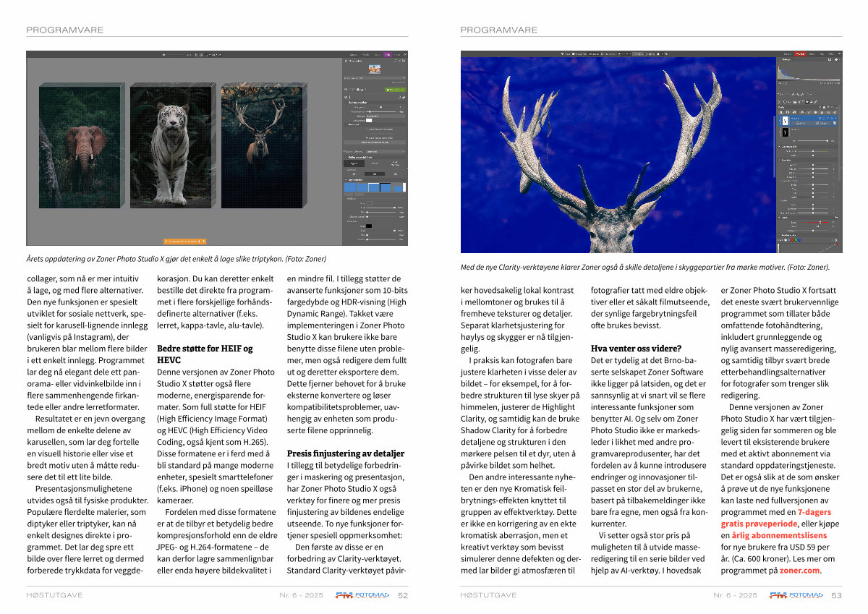
Task: Collapse the blue layout templates section
Action: click(346, 179)
